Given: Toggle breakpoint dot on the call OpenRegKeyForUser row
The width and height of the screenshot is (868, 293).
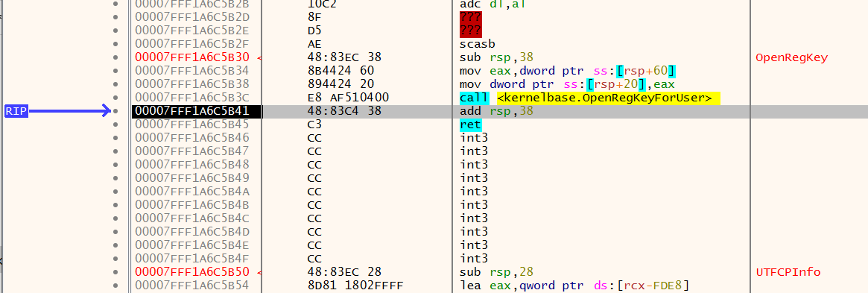Looking at the screenshot, I should tap(115, 98).
